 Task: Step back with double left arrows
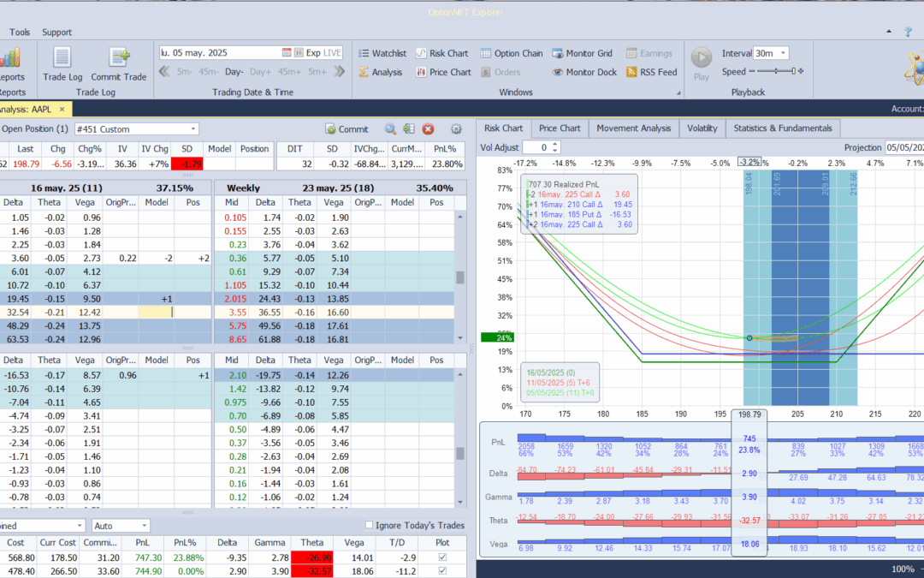coord(164,72)
